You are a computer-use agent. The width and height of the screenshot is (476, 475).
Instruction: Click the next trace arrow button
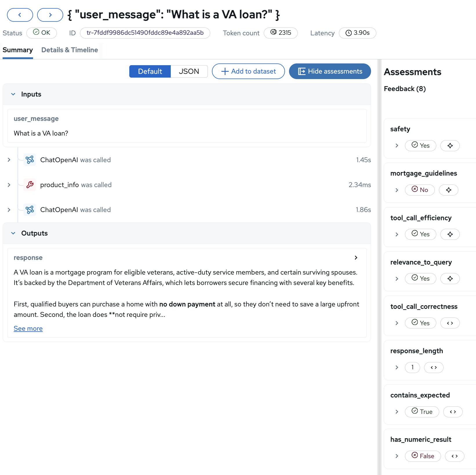tap(50, 15)
